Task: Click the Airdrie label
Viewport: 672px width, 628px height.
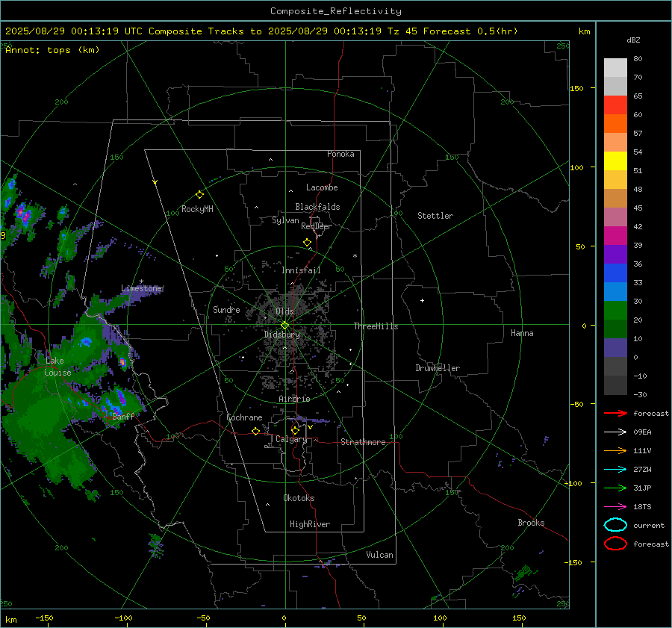Action: tap(294, 399)
